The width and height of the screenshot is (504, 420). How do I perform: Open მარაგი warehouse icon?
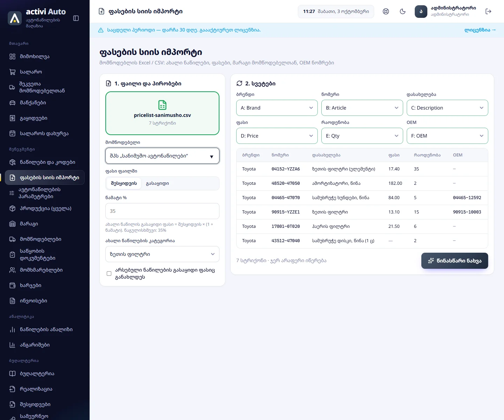tap(13, 224)
